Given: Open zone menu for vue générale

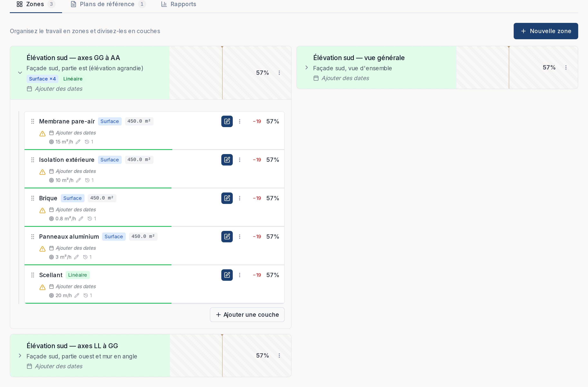Looking at the screenshot, I should [x=566, y=67].
